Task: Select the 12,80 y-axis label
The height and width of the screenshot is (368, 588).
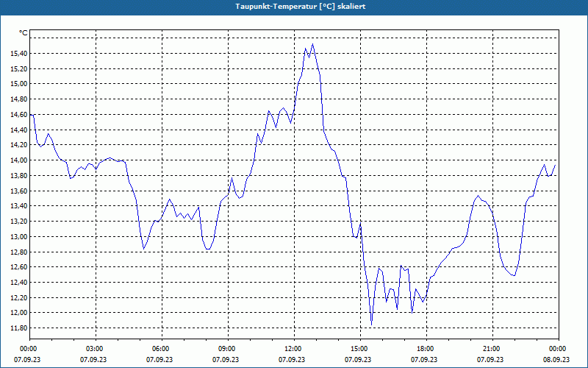Action: tap(19, 252)
